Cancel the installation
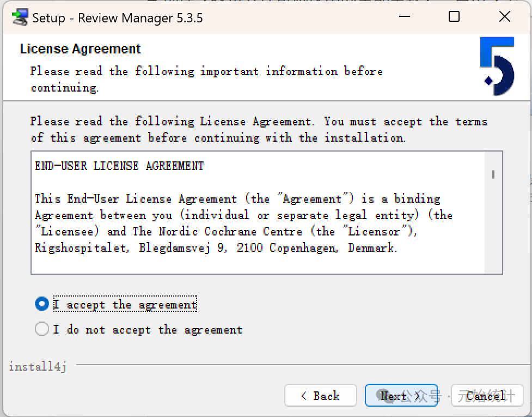Image resolution: width=532 pixels, height=417 pixels. coord(487,396)
